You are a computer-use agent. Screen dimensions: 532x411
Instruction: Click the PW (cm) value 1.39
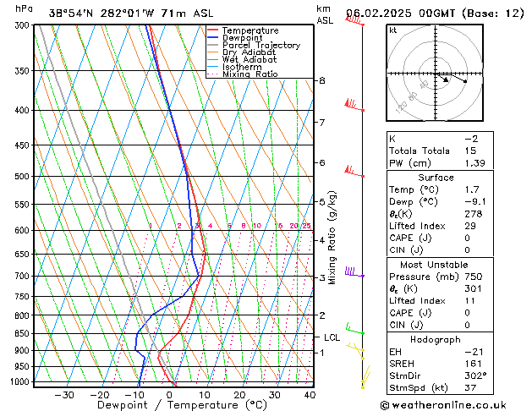pyautogui.click(x=474, y=163)
